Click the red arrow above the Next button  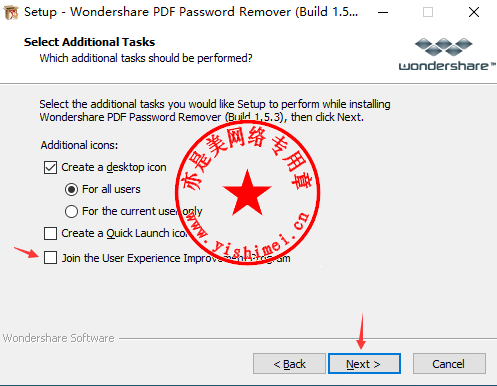coord(361,331)
